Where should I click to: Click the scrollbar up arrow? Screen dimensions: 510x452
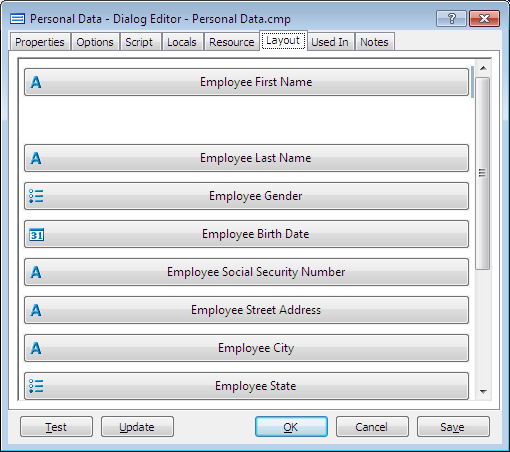click(483, 68)
